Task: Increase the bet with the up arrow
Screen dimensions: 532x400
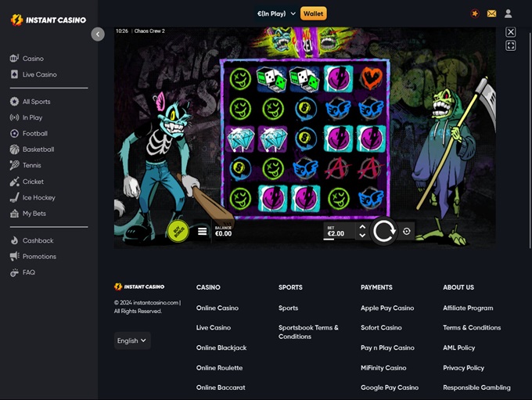Action: point(362,227)
